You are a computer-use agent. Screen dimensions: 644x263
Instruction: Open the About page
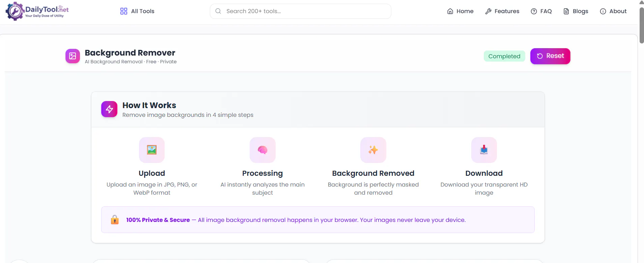pyautogui.click(x=613, y=11)
